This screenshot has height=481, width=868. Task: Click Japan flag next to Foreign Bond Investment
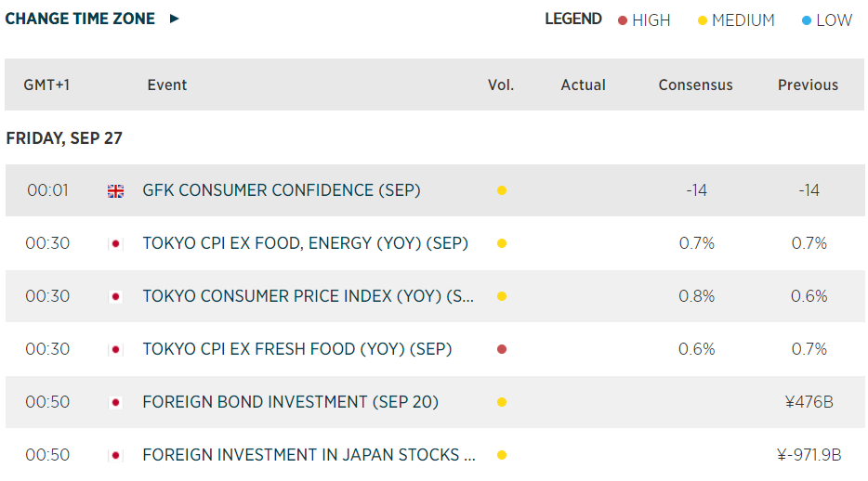115,403
